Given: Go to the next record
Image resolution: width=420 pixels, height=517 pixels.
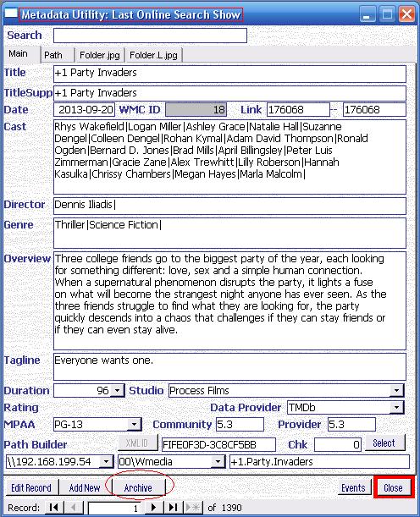Looking at the screenshot, I should (x=153, y=508).
